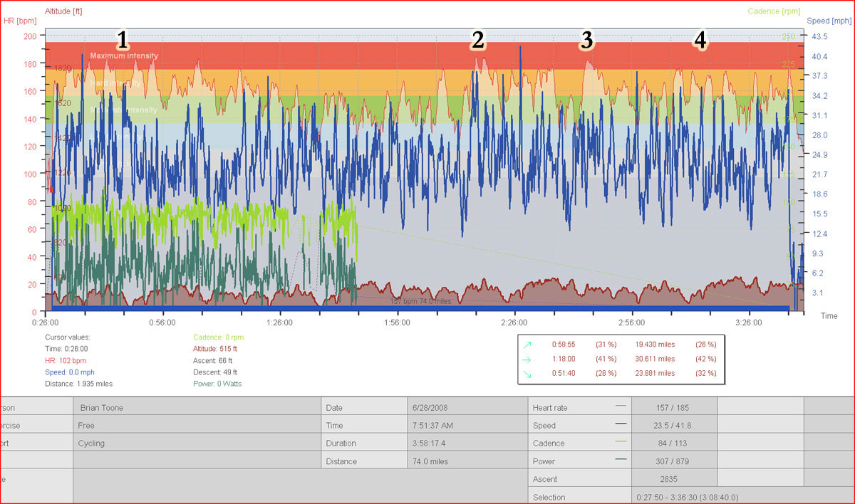Click the cursor value Altitude: 515 ft
This screenshot has width=855, height=504.
215,349
